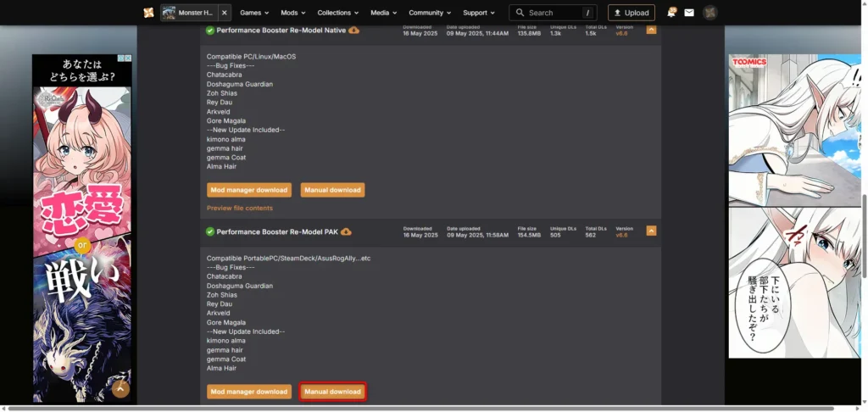This screenshot has height=412, width=868.
Task: Open the left anime advertisement banner
Action: coord(82,228)
